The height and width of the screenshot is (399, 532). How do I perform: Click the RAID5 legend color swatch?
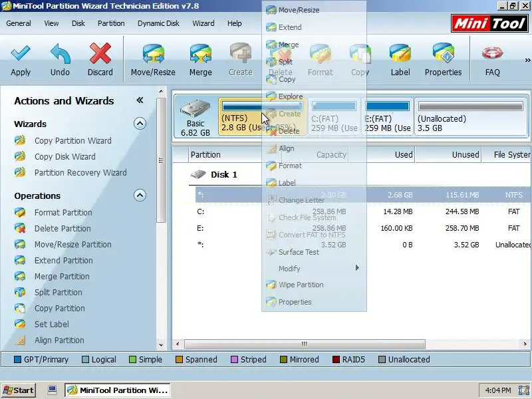336,359
